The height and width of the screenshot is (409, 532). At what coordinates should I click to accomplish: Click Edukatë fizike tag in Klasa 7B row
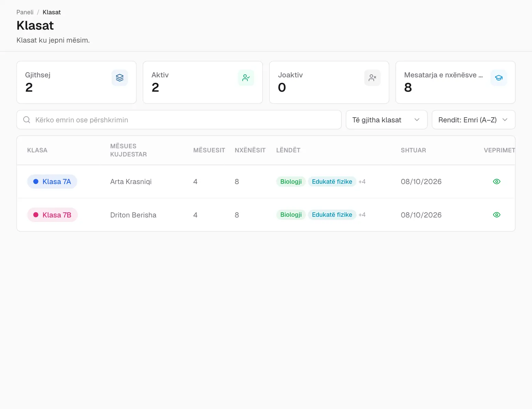(x=332, y=215)
